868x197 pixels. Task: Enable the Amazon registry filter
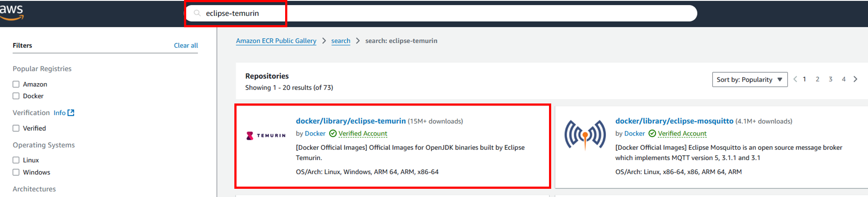pos(16,84)
